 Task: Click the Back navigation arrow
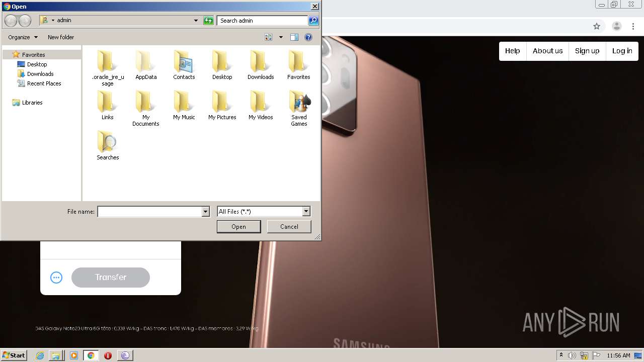(11, 21)
